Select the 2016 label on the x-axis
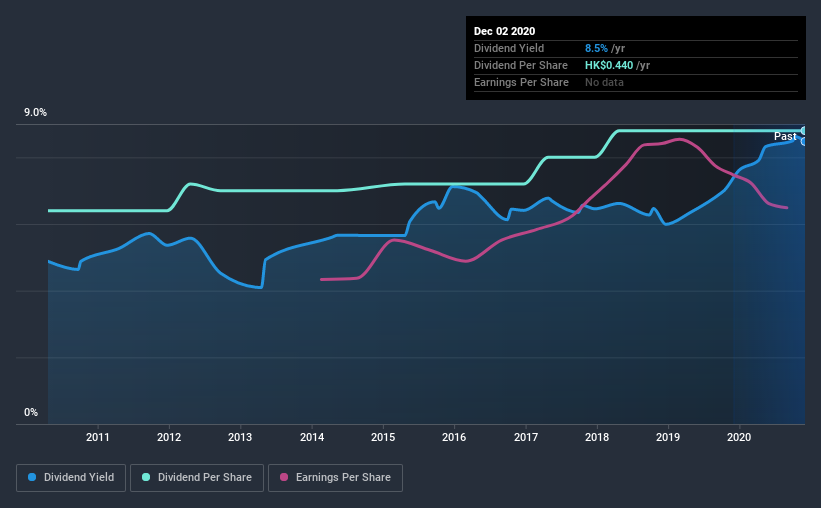 (x=454, y=437)
